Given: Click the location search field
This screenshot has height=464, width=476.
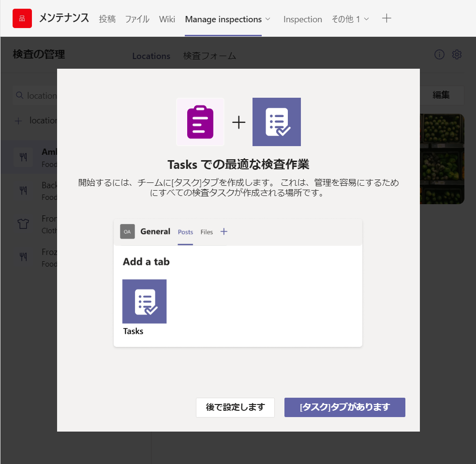Looking at the screenshot, I should [x=35, y=95].
